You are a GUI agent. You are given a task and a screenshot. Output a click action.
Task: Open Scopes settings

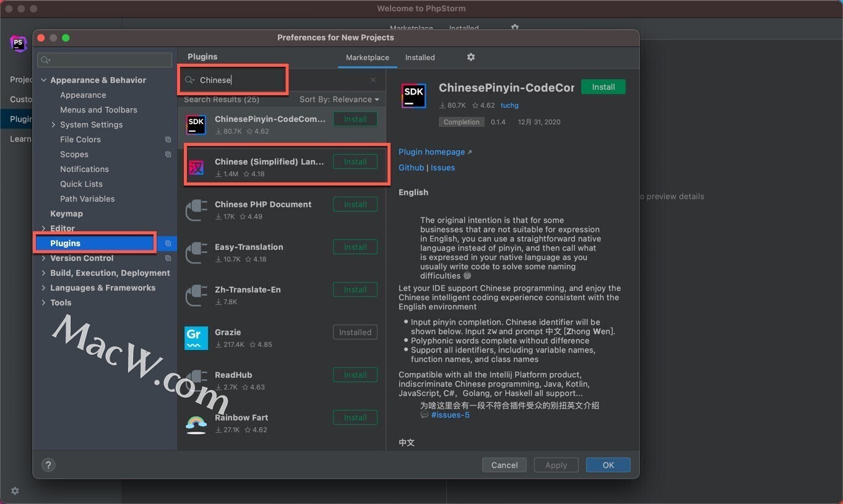[x=74, y=155]
